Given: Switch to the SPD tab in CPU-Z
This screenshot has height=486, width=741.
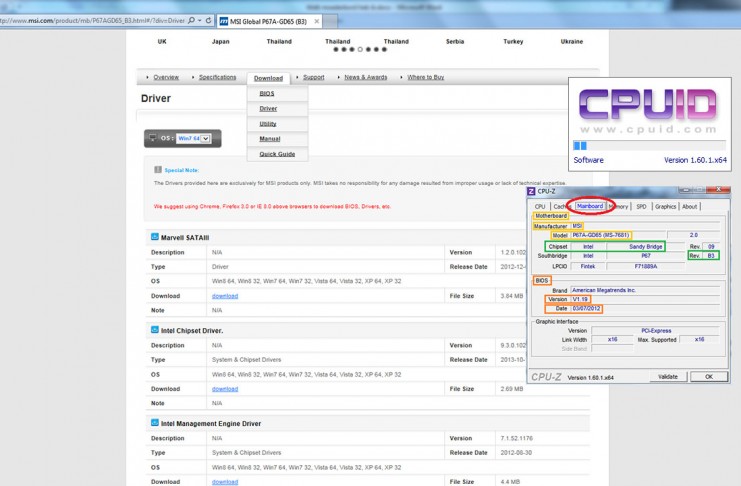Looking at the screenshot, I should coord(641,207).
